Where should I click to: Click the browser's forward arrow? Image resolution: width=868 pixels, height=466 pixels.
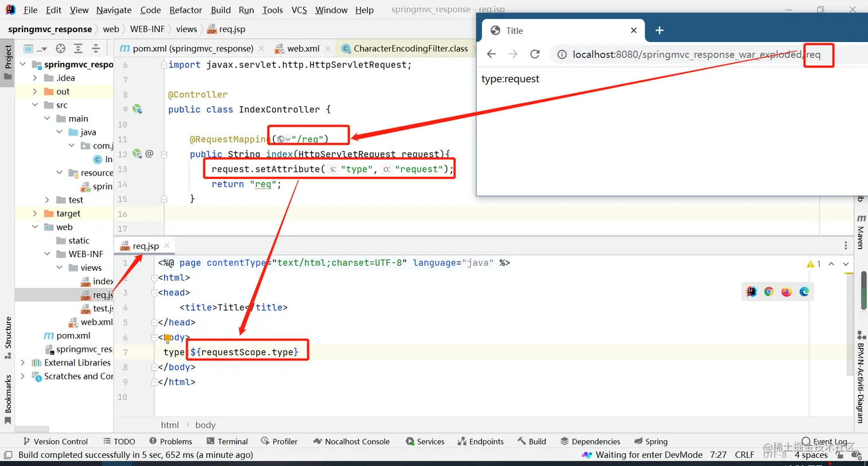tap(513, 54)
